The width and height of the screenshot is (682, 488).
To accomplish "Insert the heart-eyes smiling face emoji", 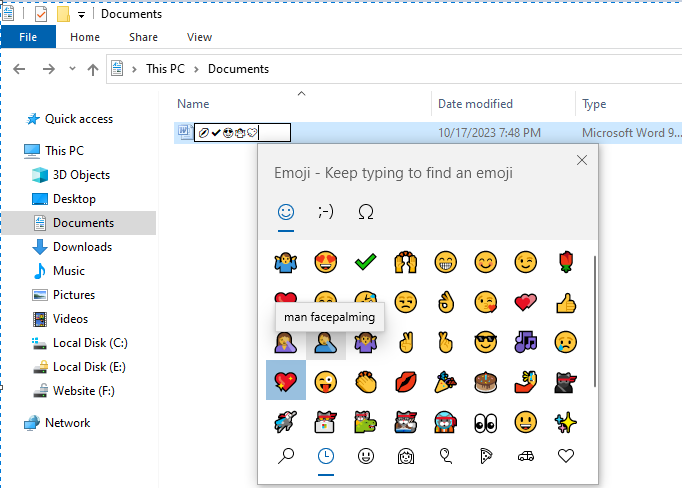I will click(326, 262).
